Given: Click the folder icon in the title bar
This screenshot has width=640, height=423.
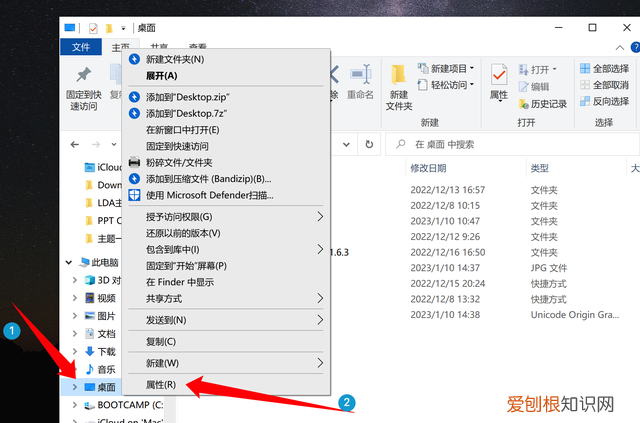Looking at the screenshot, I should click(109, 28).
